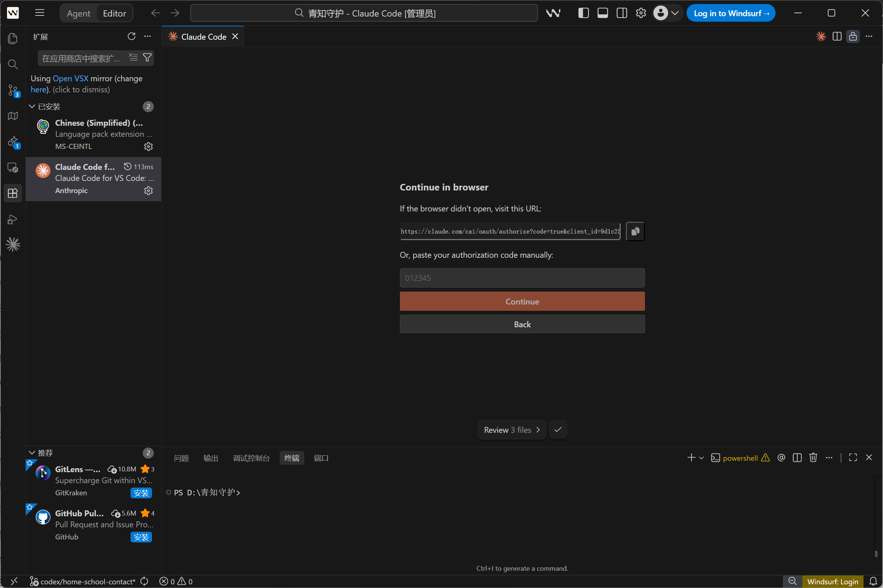This screenshot has height=588, width=883.
Task: Open the Explorer view in the activity bar
Action: [13, 38]
